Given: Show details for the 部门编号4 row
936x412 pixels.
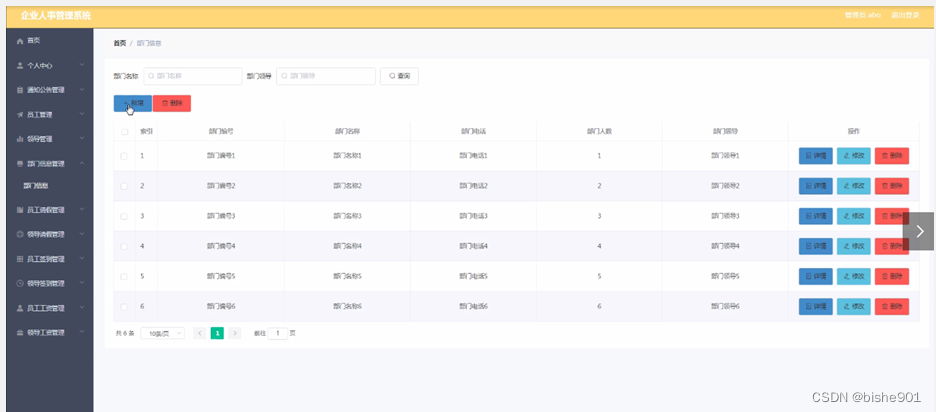Looking at the screenshot, I should click(x=815, y=246).
